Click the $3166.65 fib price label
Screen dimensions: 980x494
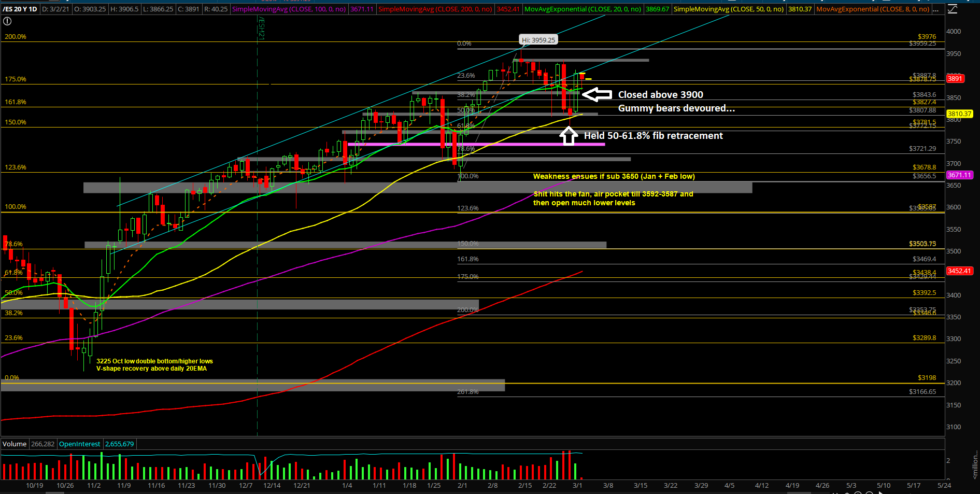922,392
